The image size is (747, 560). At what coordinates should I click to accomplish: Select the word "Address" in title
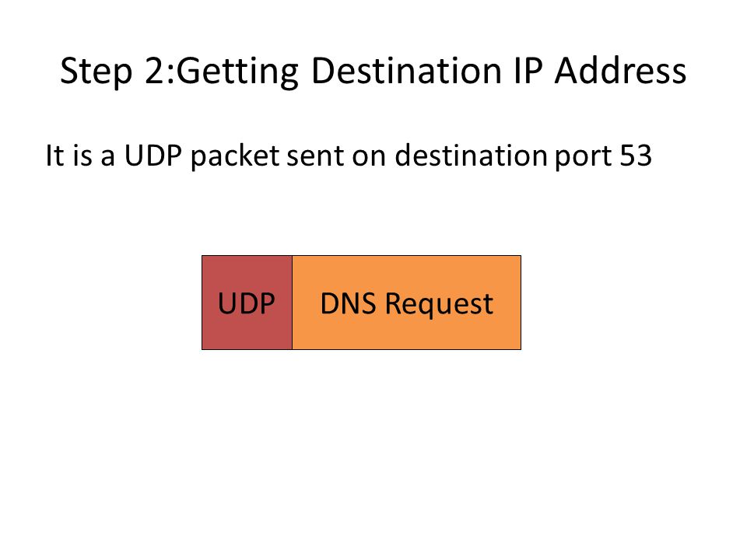click(x=620, y=71)
